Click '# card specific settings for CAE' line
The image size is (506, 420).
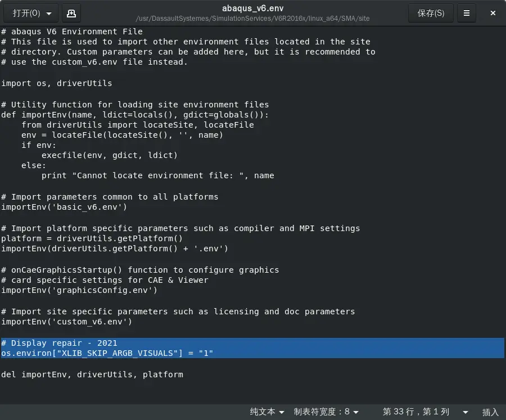point(105,280)
